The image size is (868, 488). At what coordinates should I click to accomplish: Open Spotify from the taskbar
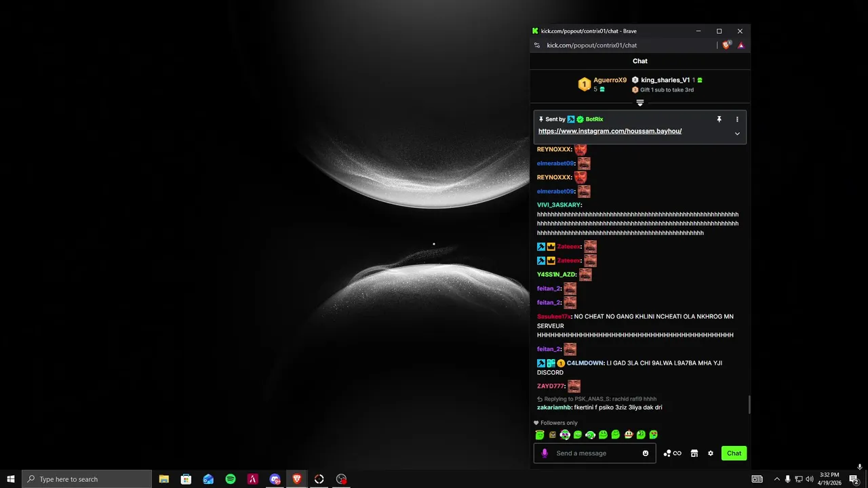click(231, 479)
